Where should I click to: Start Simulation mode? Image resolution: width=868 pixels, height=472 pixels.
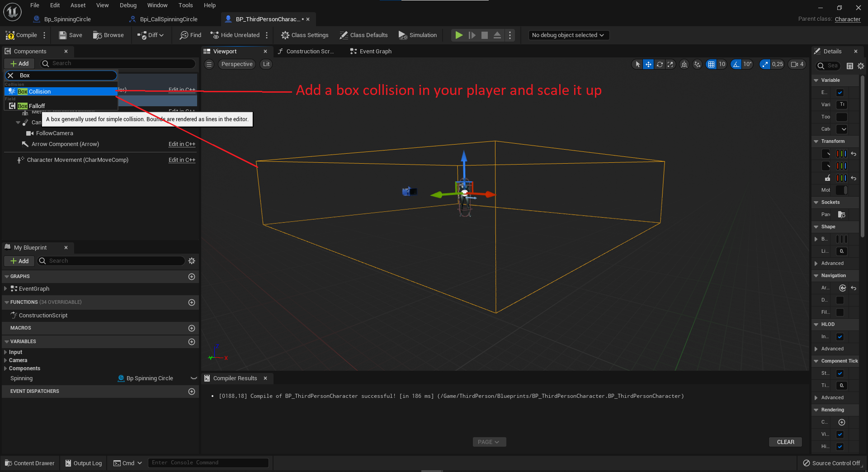(x=418, y=35)
